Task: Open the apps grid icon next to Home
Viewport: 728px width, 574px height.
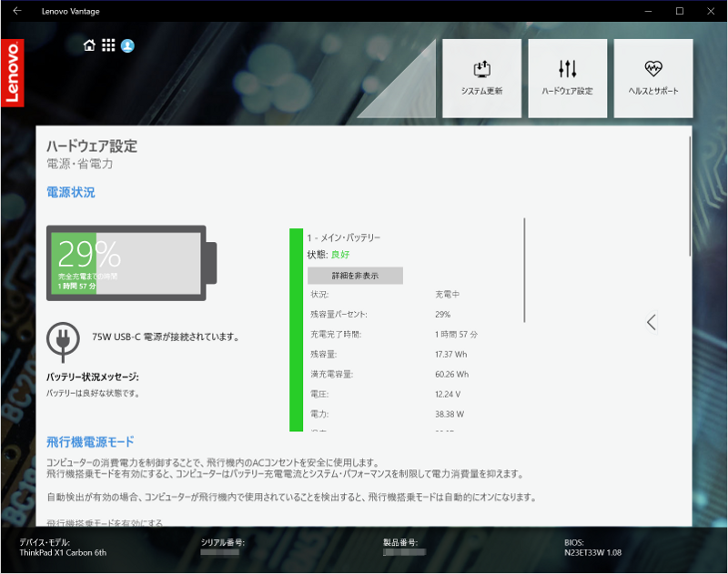Action: 108,44
